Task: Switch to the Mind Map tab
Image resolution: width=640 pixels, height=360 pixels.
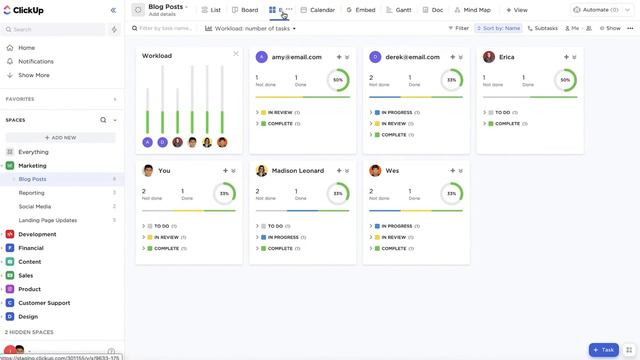Action: click(x=472, y=10)
